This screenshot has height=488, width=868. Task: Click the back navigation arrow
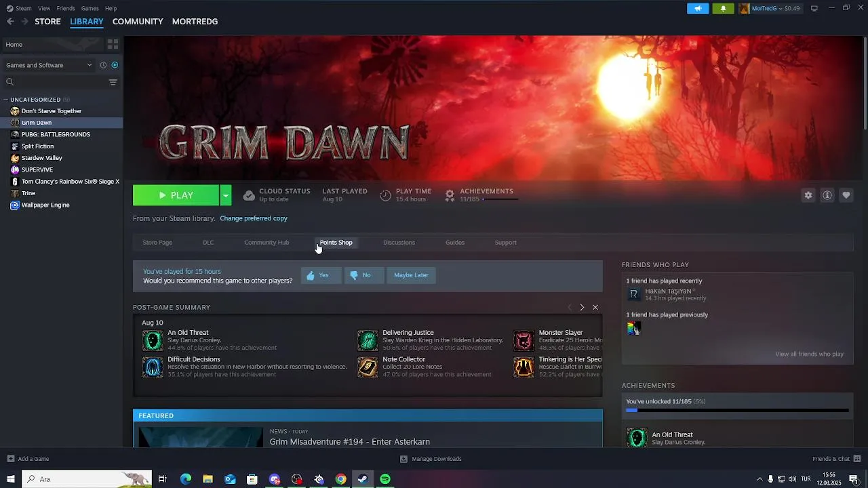10,22
